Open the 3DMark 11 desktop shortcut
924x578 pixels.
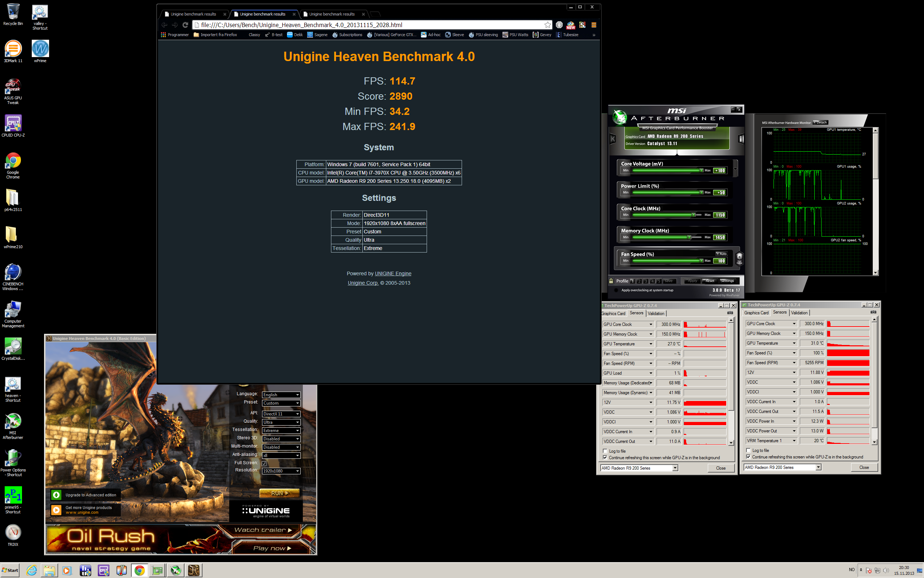tap(13, 51)
